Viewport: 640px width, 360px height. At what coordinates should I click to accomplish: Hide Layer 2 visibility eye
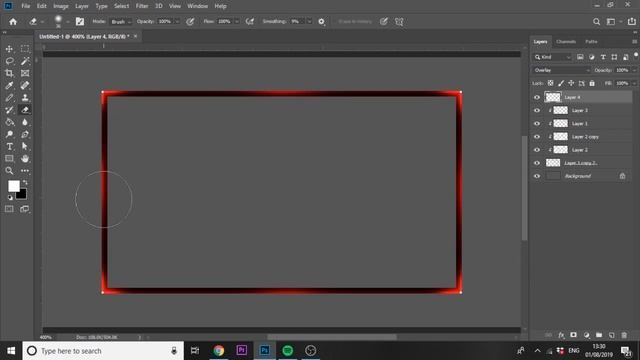click(x=537, y=150)
